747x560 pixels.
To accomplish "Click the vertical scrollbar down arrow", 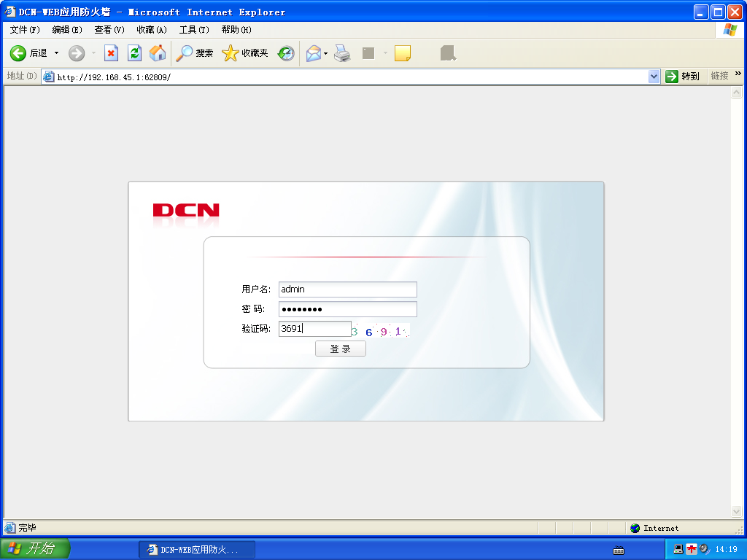I will tap(737, 511).
